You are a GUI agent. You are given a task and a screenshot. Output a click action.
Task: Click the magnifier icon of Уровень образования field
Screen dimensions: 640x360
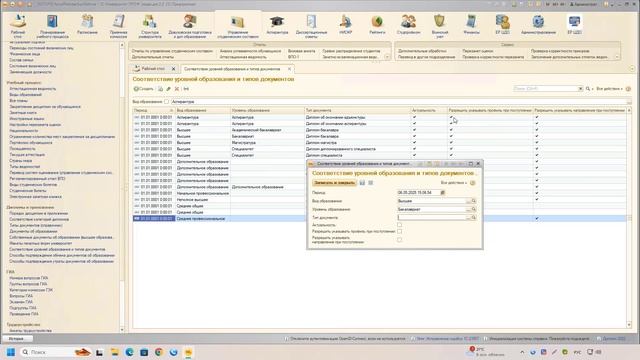pos(474,209)
